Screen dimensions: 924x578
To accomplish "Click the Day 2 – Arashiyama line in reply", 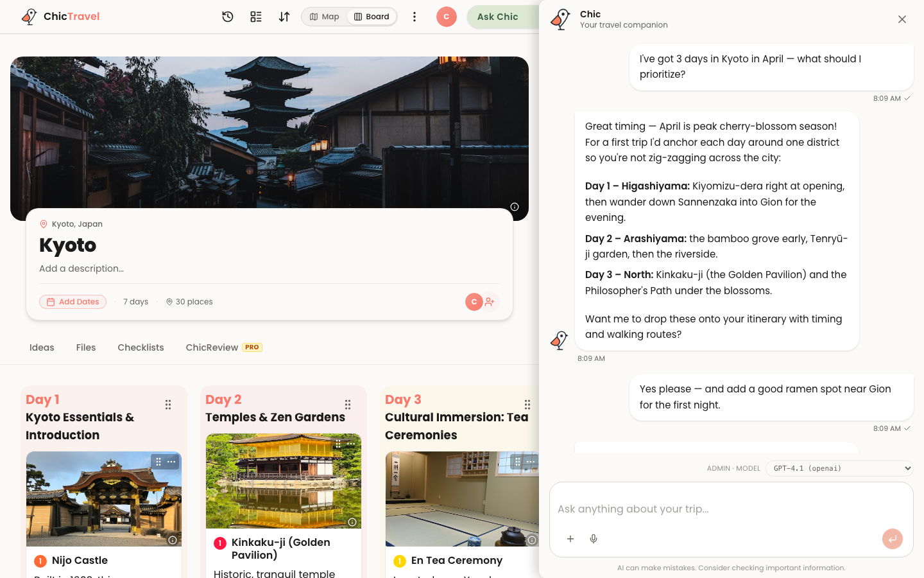I will [717, 247].
